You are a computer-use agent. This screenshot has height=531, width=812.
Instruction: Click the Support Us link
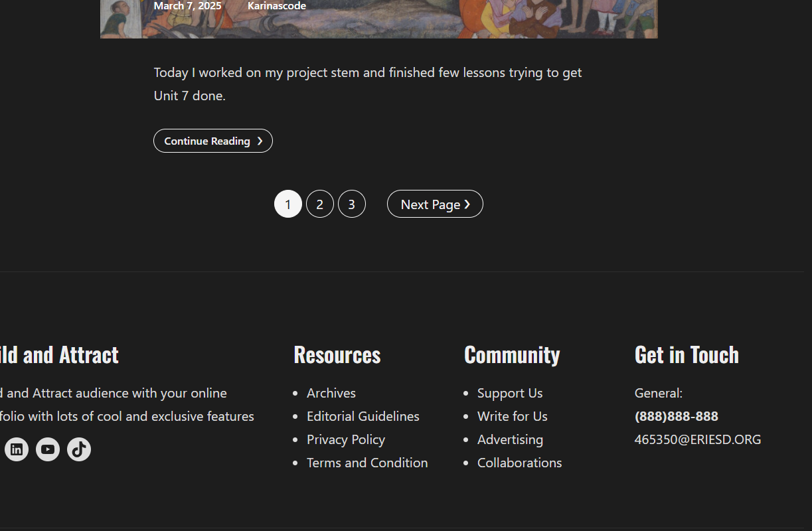(509, 393)
